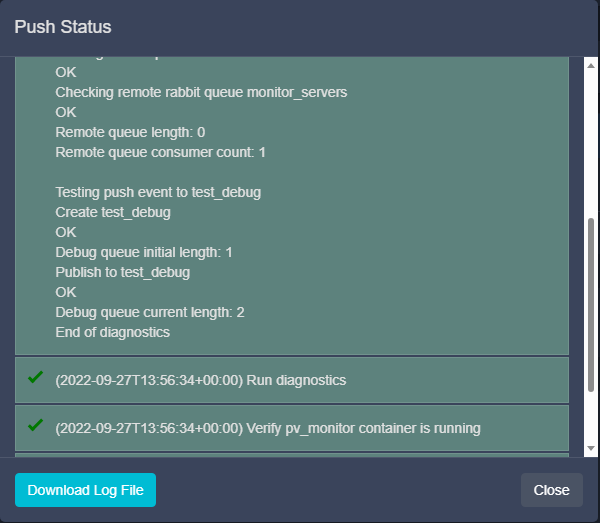Screen dimensions: 600x523
Task: Click 'Checking remote rabbit queue monitor_servers' line
Action: [x=201, y=92]
